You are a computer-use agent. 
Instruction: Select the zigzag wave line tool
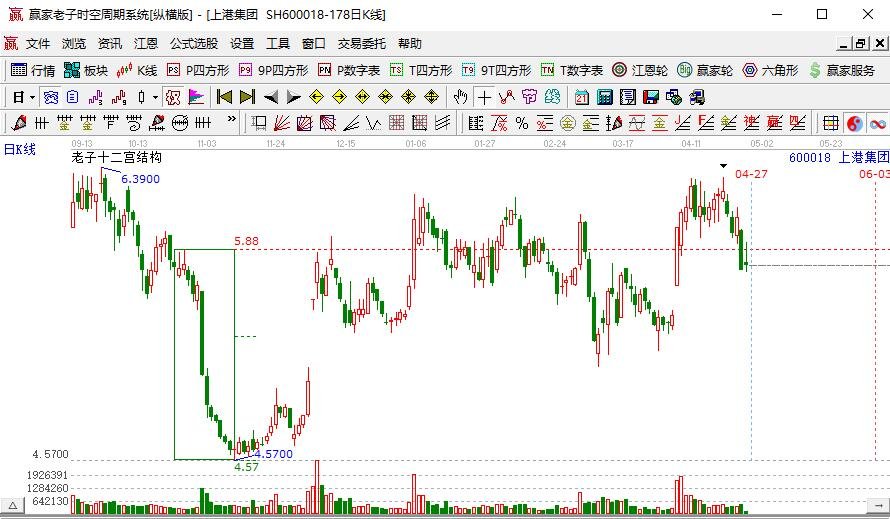(373, 123)
